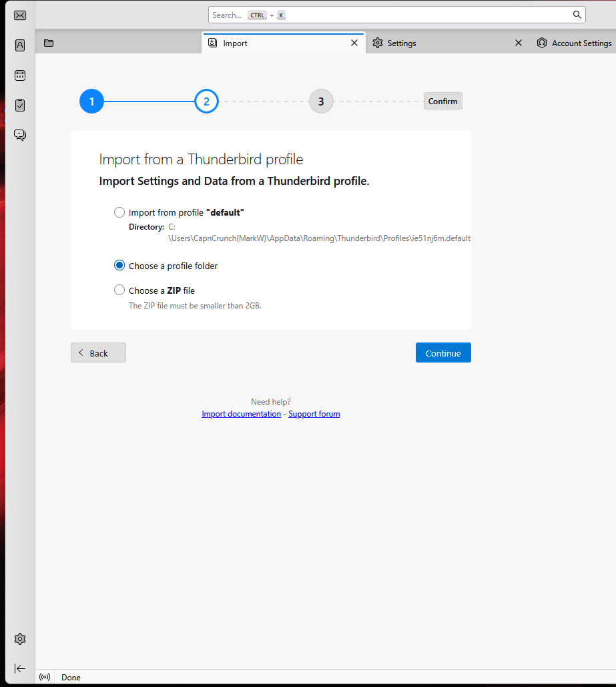The width and height of the screenshot is (616, 687).
Task: Open settings gear in sidebar
Action: (x=20, y=639)
